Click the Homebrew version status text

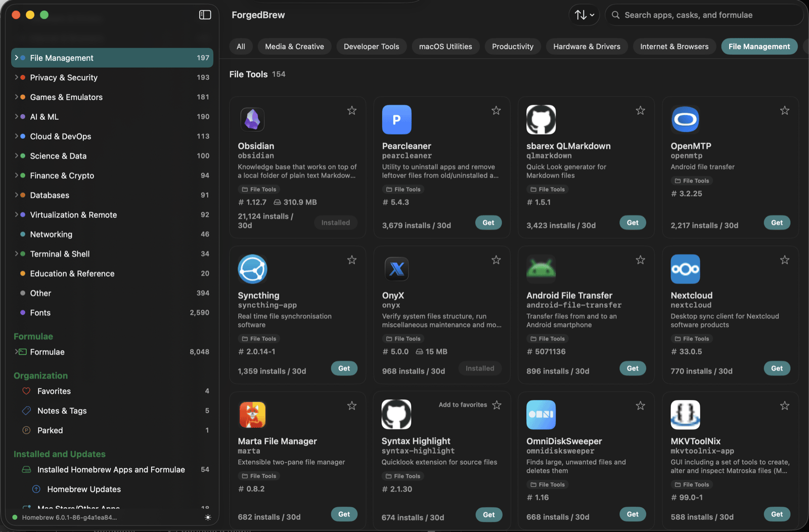pos(69,517)
